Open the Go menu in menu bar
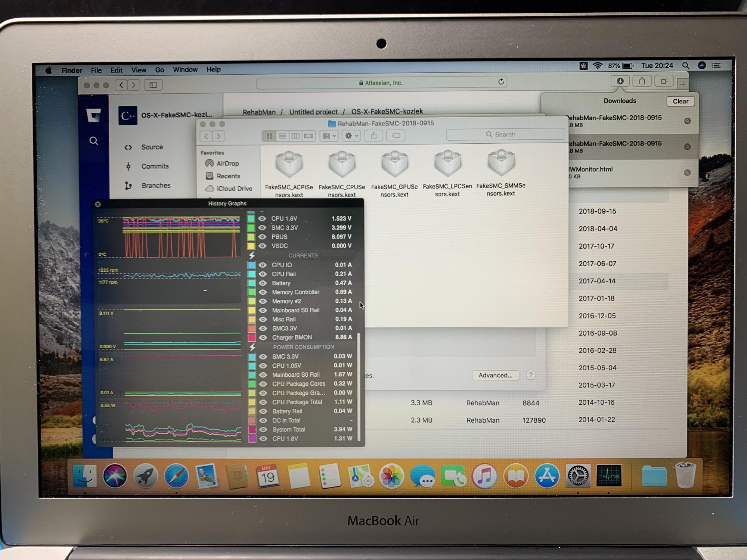This screenshot has height=560, width=747. (x=159, y=70)
